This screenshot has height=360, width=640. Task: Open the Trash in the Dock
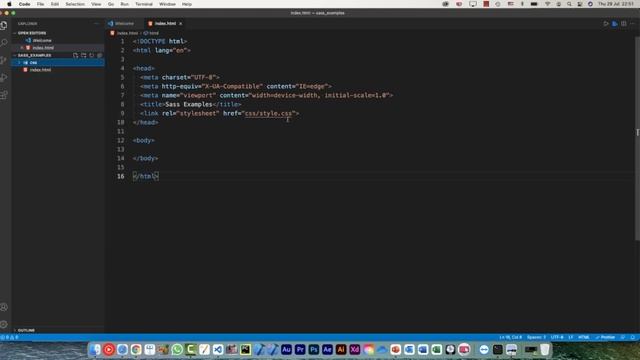click(545, 349)
